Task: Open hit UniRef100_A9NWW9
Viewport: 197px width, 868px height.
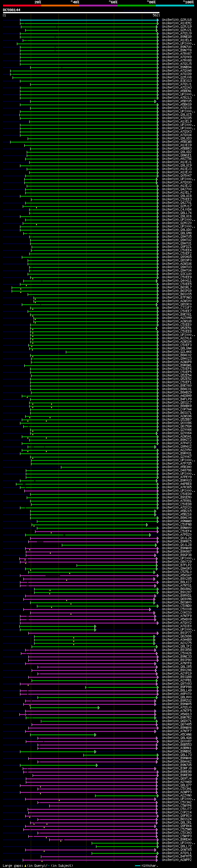Action: pos(177,521)
